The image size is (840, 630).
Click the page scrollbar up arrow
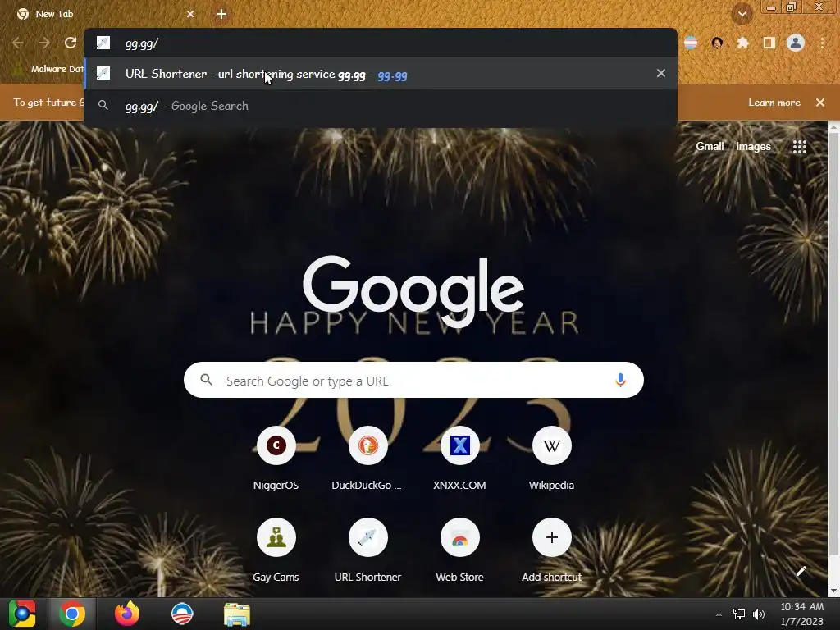pyautogui.click(x=833, y=127)
